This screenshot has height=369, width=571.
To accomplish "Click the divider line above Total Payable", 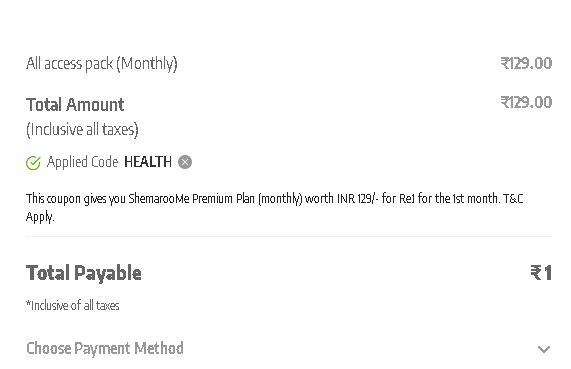I will pyautogui.click(x=289, y=236).
